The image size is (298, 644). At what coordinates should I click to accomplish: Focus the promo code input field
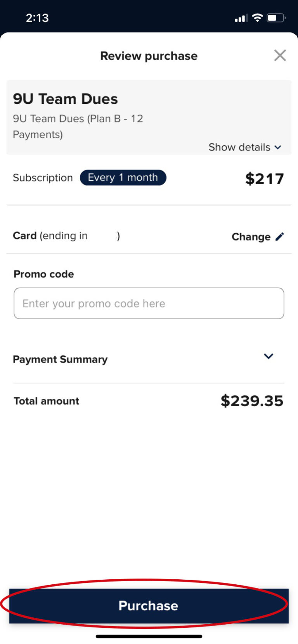(149, 303)
